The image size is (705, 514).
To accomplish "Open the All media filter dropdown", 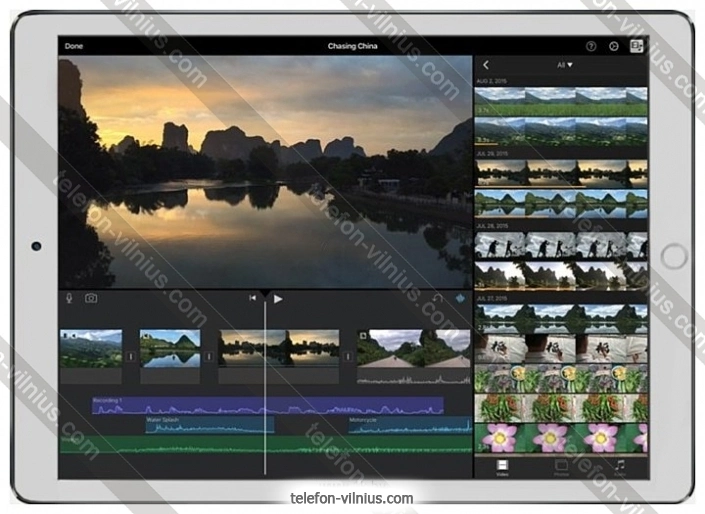I will [x=565, y=65].
